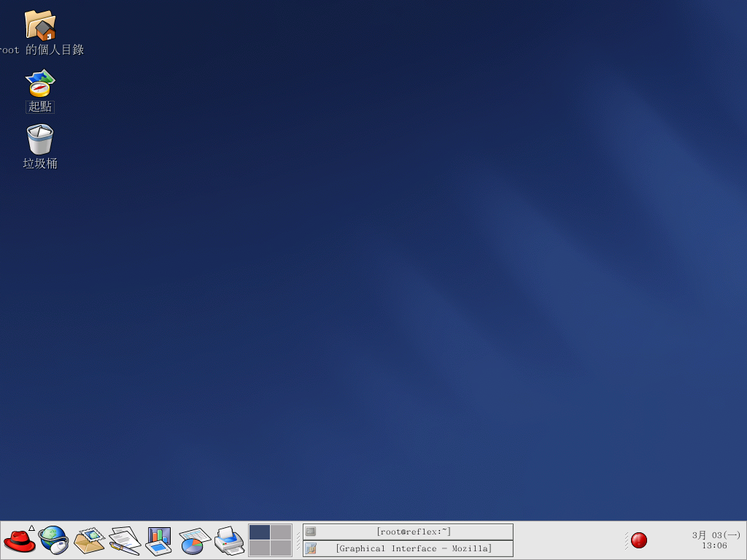Click the notification area drag handle
The image size is (747, 560).
coord(626,540)
